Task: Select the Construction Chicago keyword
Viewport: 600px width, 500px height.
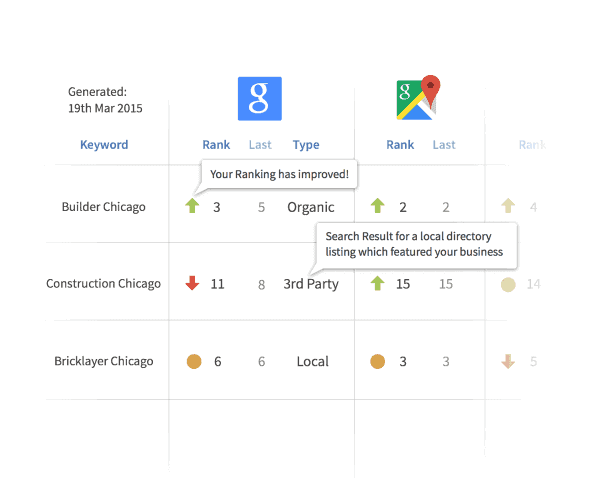Action: [x=103, y=283]
